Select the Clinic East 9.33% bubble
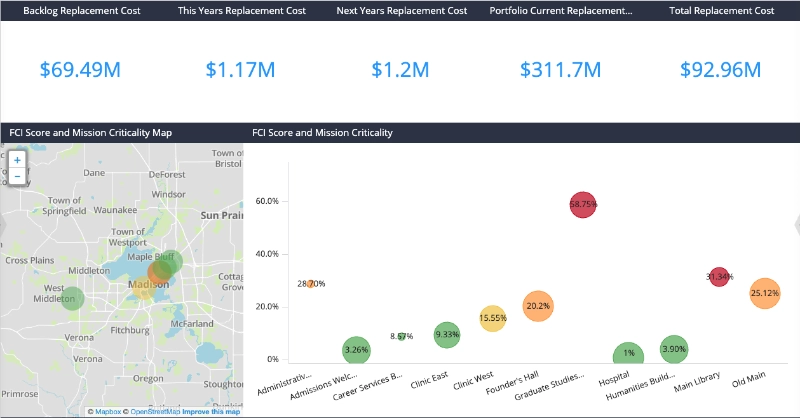 coord(447,335)
